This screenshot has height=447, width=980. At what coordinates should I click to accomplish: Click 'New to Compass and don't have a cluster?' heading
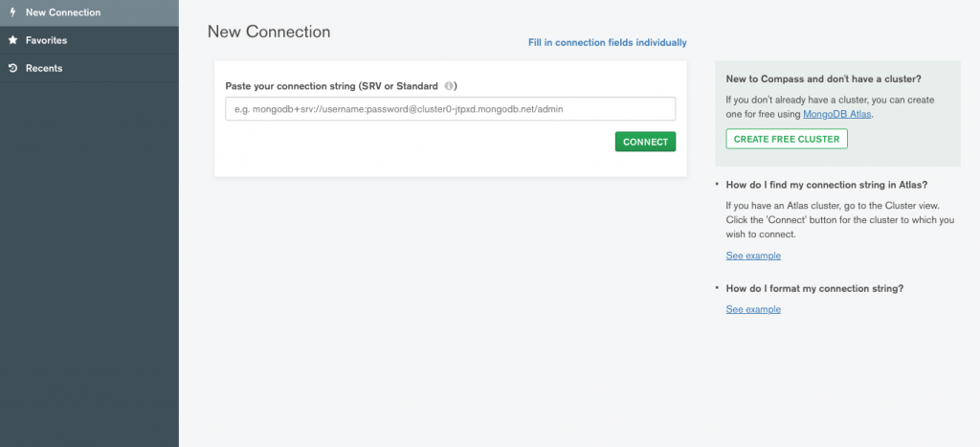824,78
